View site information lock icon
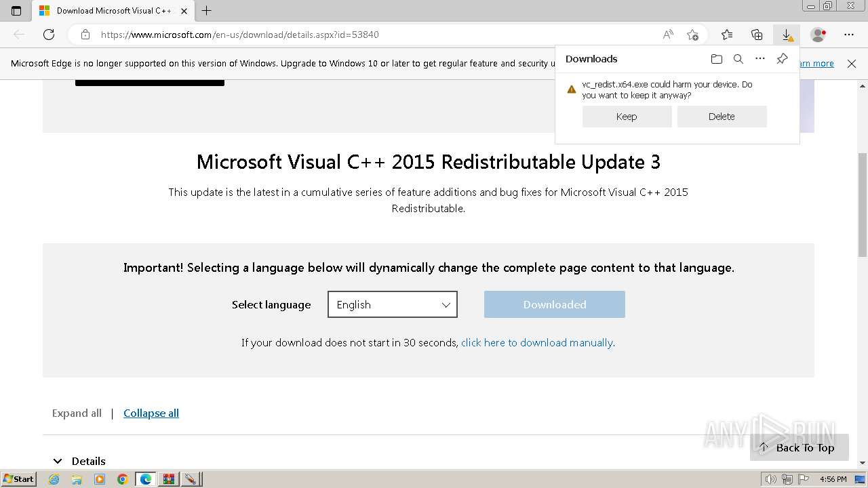The height and width of the screenshot is (488, 868). 85,35
